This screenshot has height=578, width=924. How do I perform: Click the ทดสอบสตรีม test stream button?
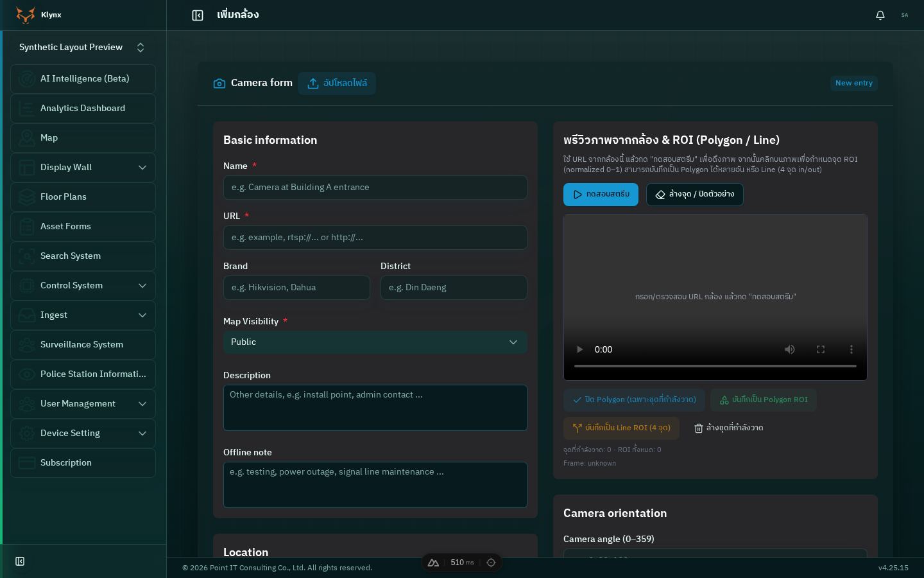click(x=601, y=195)
